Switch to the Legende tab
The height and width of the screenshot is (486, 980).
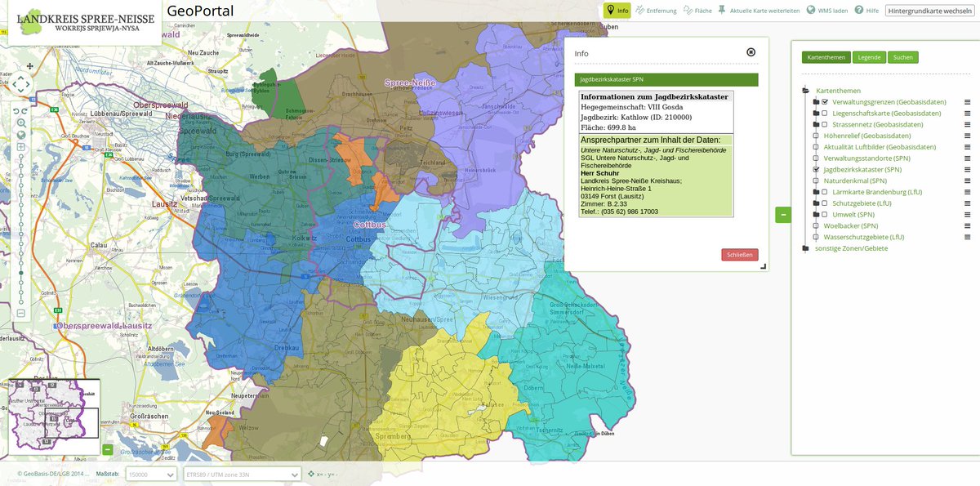pos(869,57)
